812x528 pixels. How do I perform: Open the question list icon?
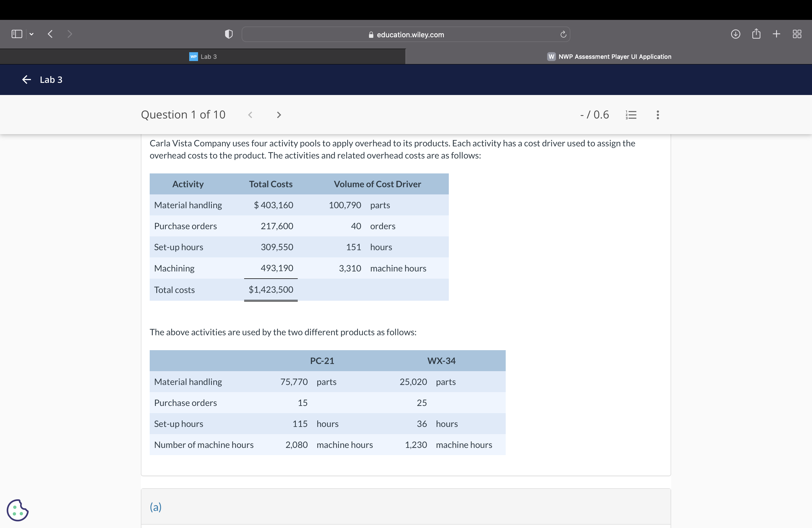[x=631, y=115]
